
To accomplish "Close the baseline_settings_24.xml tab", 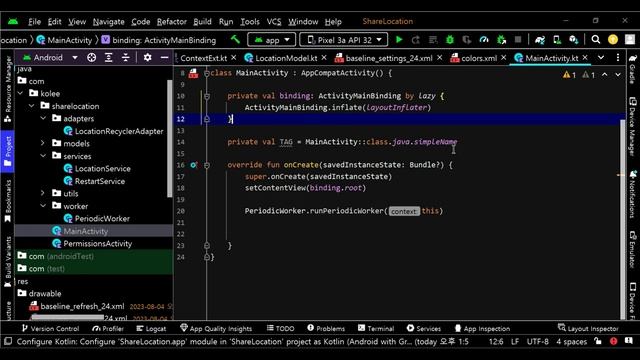I will pyautogui.click(x=439, y=58).
